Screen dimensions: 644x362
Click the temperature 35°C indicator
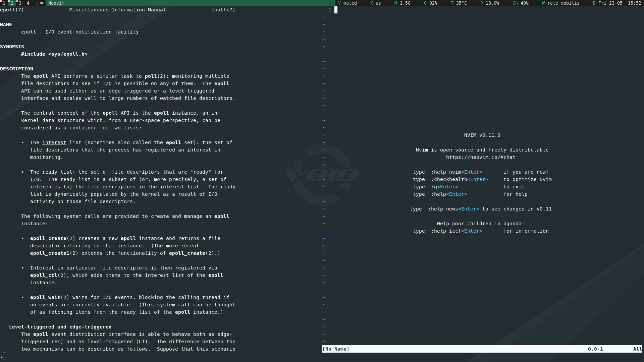[459, 3]
